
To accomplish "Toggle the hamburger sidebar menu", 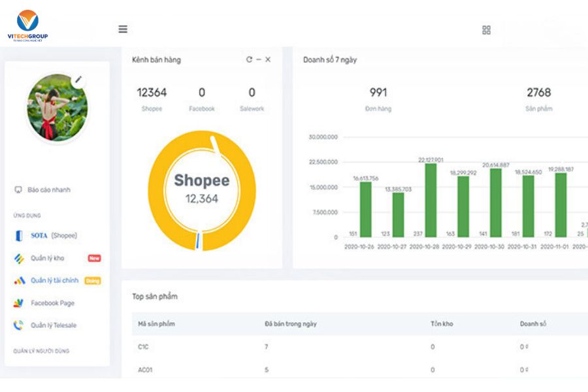I will (123, 29).
